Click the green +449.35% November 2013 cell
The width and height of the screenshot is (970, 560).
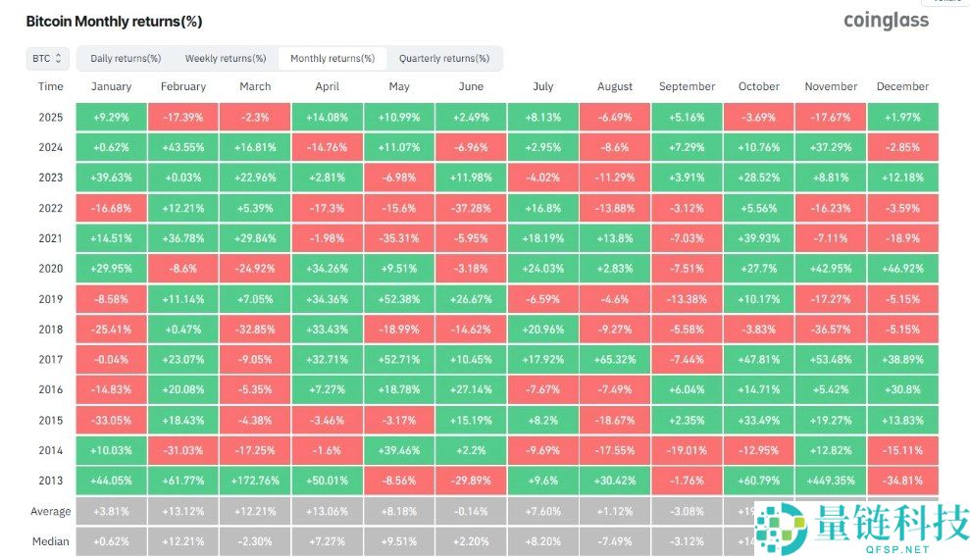pyautogui.click(x=831, y=481)
